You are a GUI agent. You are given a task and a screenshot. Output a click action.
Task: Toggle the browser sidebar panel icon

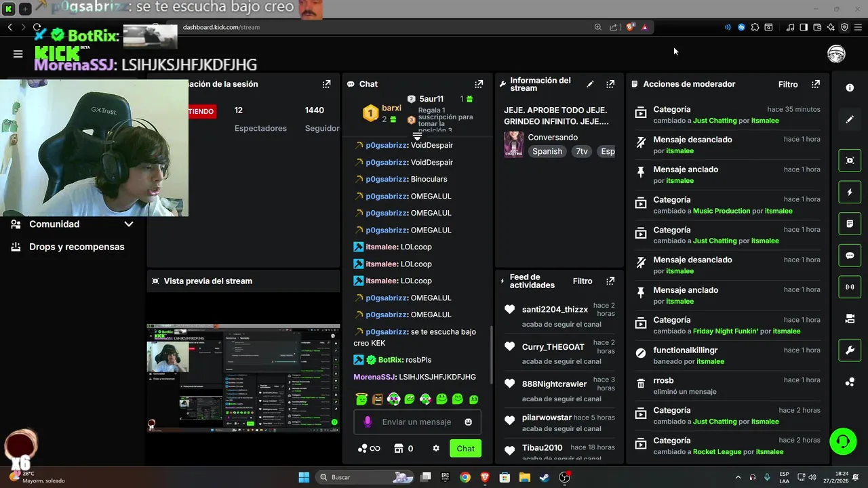804,27
